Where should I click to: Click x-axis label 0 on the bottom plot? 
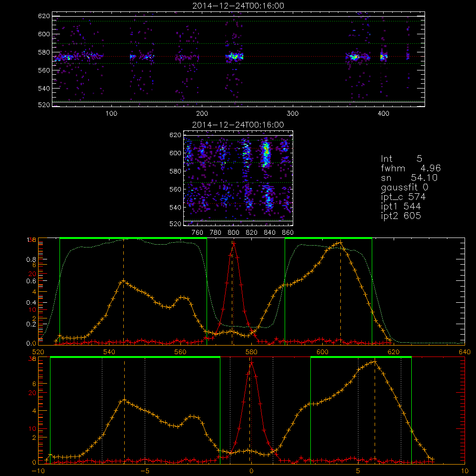pos(251,471)
